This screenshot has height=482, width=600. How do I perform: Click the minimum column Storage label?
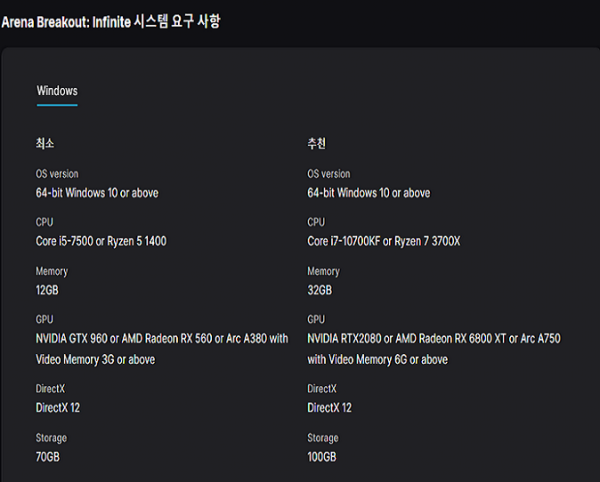[51, 438]
